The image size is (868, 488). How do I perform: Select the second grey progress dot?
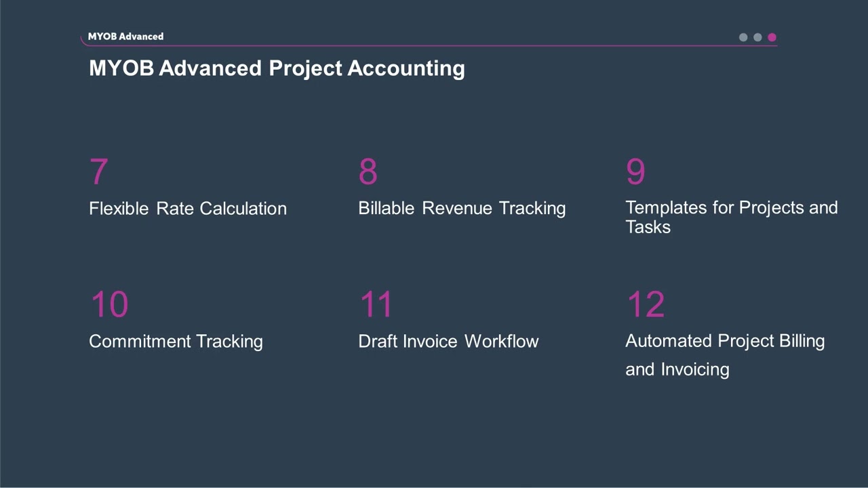757,37
